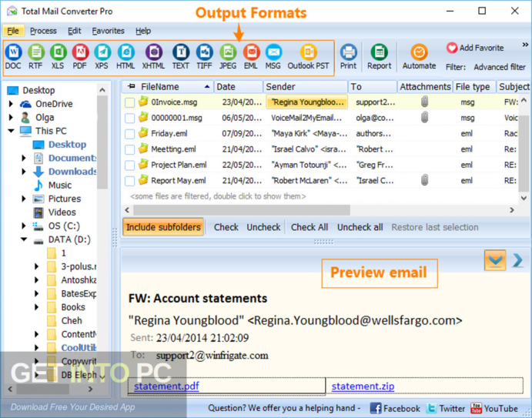This screenshot has width=532, height=418.
Task: Open the Automate tool
Action: [419, 57]
